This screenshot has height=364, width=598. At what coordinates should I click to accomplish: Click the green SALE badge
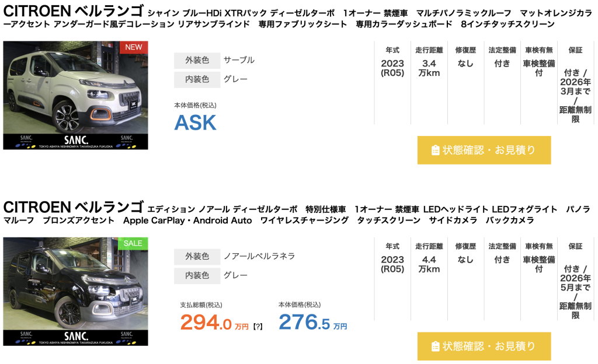pos(134,243)
